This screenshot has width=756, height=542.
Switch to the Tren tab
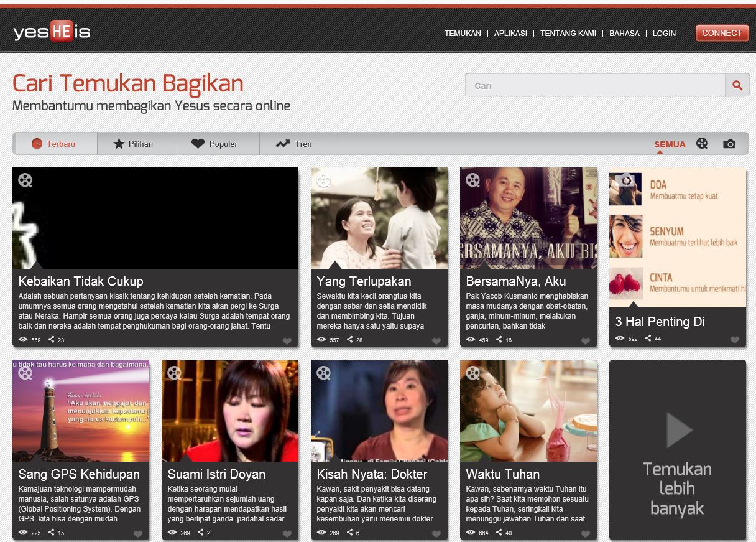click(295, 144)
